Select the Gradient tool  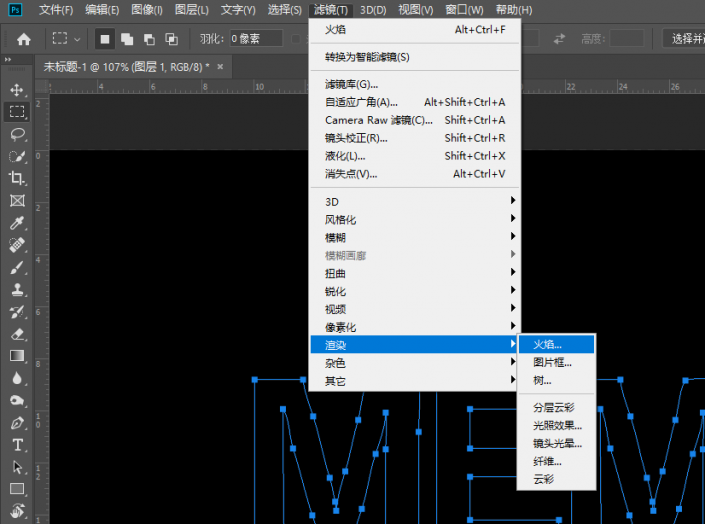tap(17, 356)
